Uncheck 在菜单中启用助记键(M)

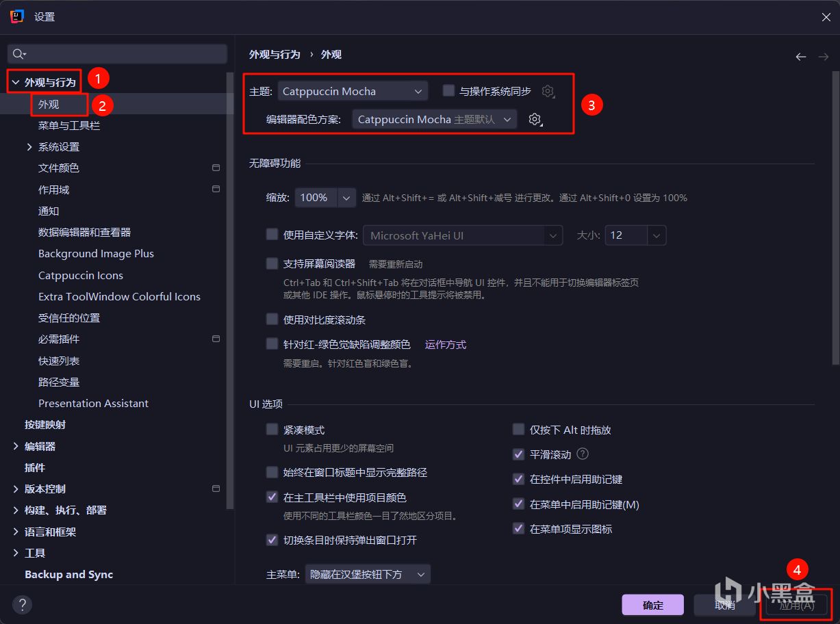click(518, 504)
